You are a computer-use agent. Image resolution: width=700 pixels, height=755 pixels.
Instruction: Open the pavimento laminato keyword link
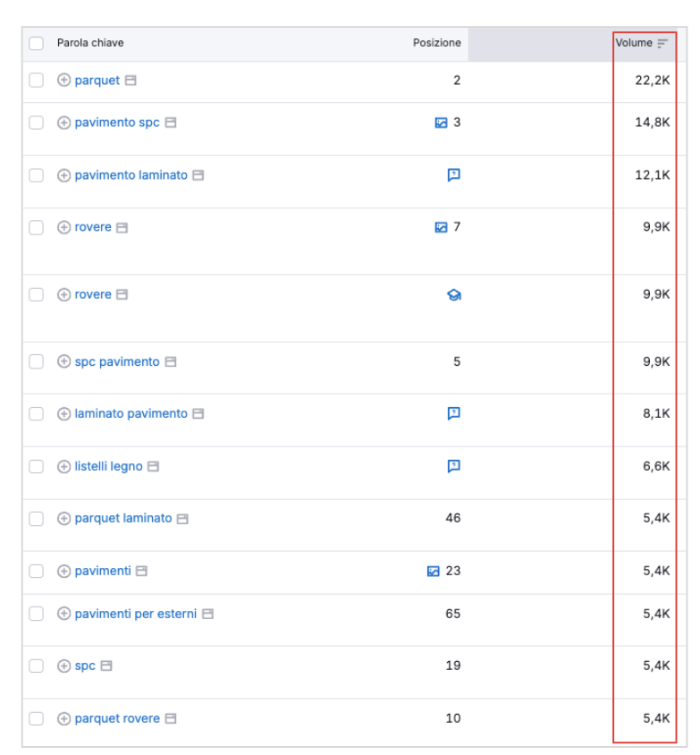click(131, 175)
